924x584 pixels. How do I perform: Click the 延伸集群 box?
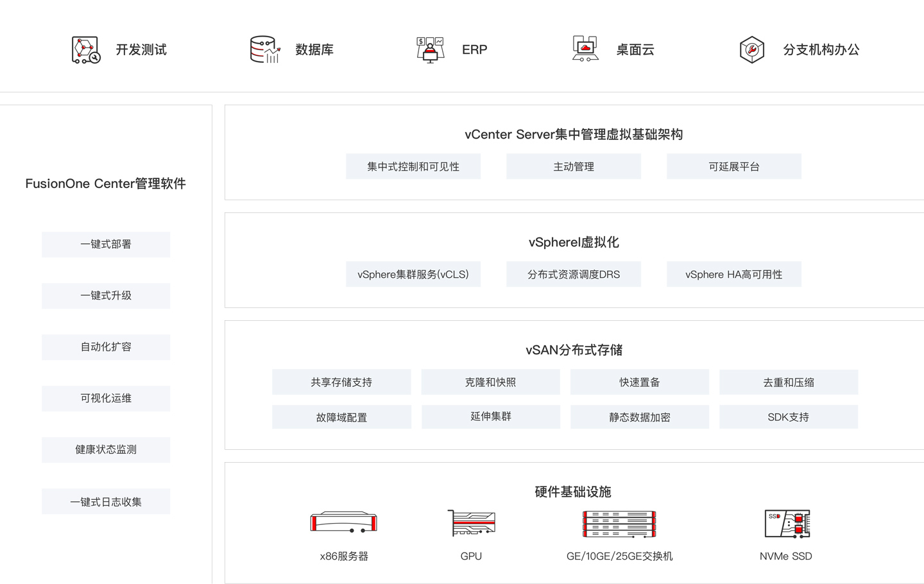491,417
